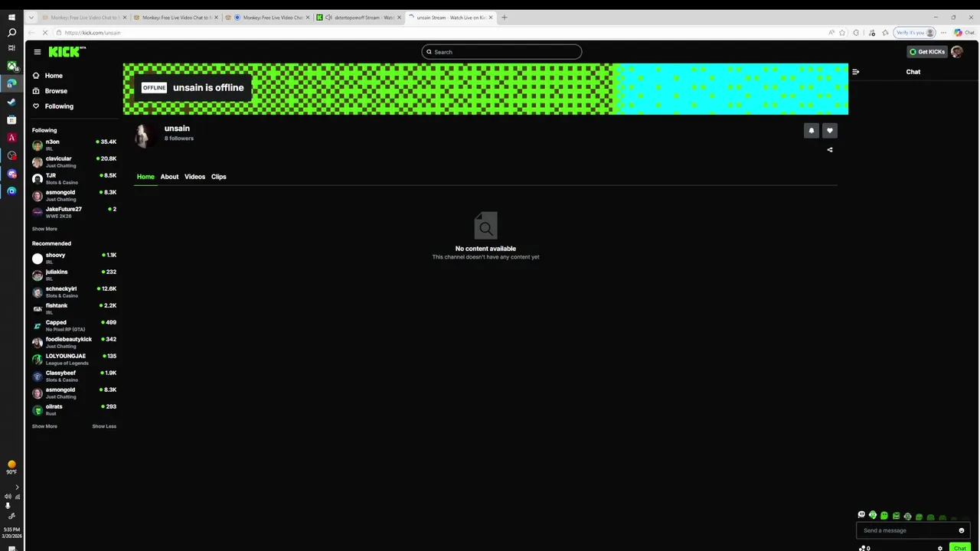
Task: Click the browser read aloud icon
Action: [831, 33]
